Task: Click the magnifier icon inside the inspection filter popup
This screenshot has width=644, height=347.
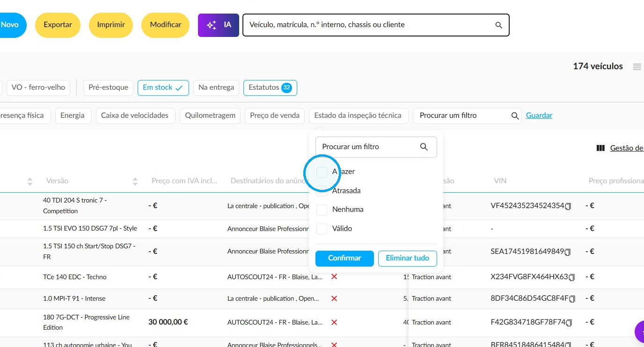Action: (x=424, y=147)
